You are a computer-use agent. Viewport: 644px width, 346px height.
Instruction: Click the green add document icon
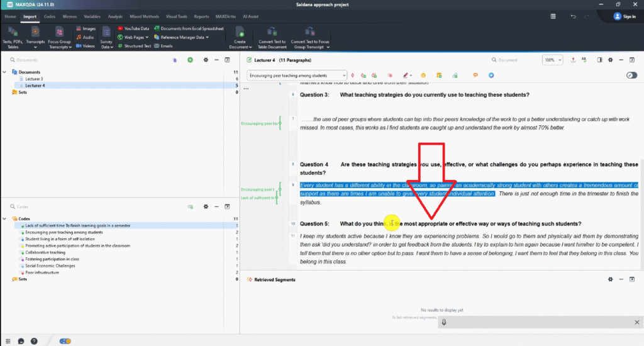point(190,60)
